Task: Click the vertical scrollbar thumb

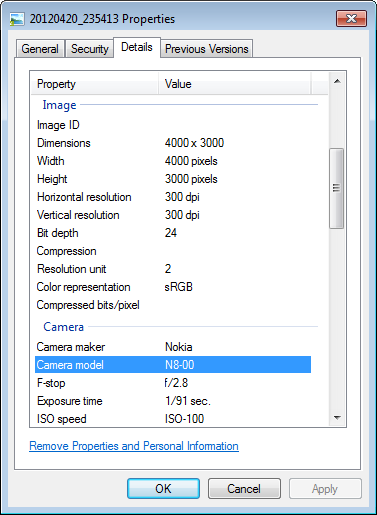Action: (337, 188)
